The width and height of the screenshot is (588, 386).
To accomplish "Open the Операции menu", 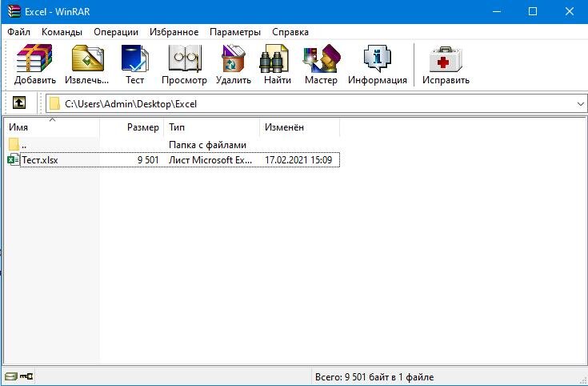I will pyautogui.click(x=116, y=32).
